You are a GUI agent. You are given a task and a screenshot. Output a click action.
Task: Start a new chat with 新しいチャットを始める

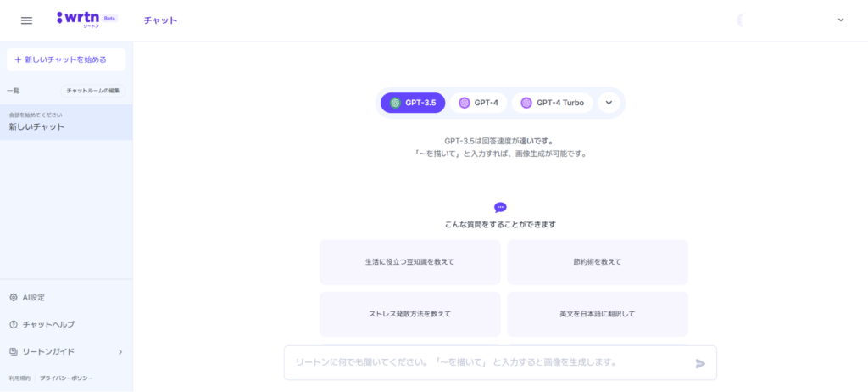[66, 59]
